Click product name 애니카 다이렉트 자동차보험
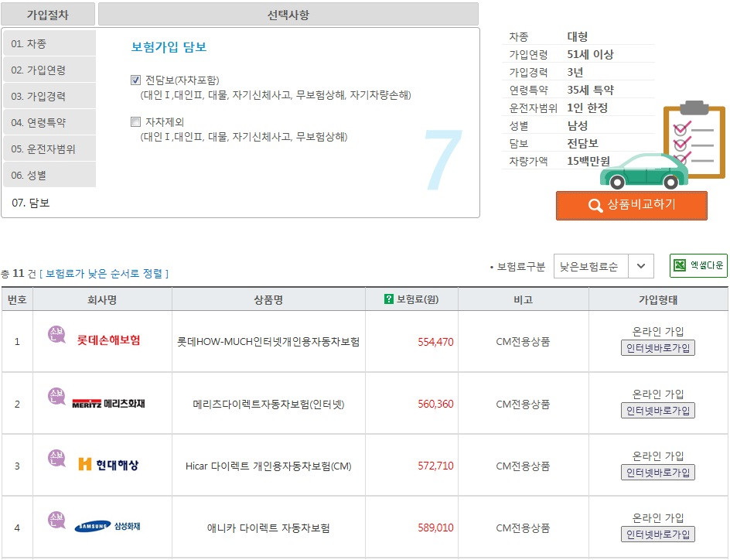Image resolution: width=730 pixels, height=560 pixels. (x=268, y=528)
